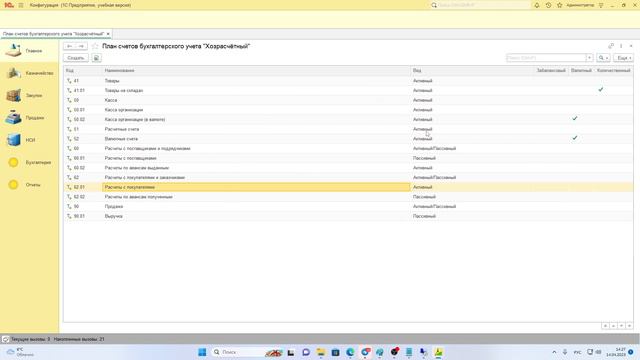Screen dimensions: 640x360
Task: Click the Создать button
Action: click(x=76, y=58)
